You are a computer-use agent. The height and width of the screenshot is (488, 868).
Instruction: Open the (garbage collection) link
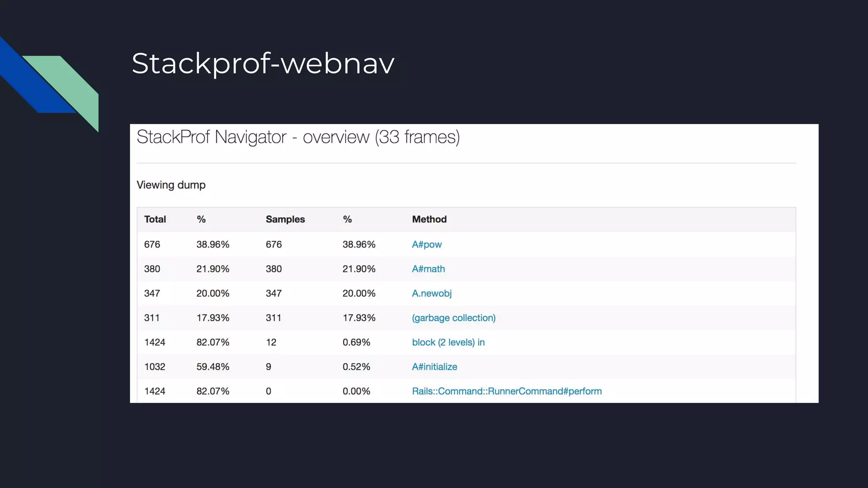[454, 318]
